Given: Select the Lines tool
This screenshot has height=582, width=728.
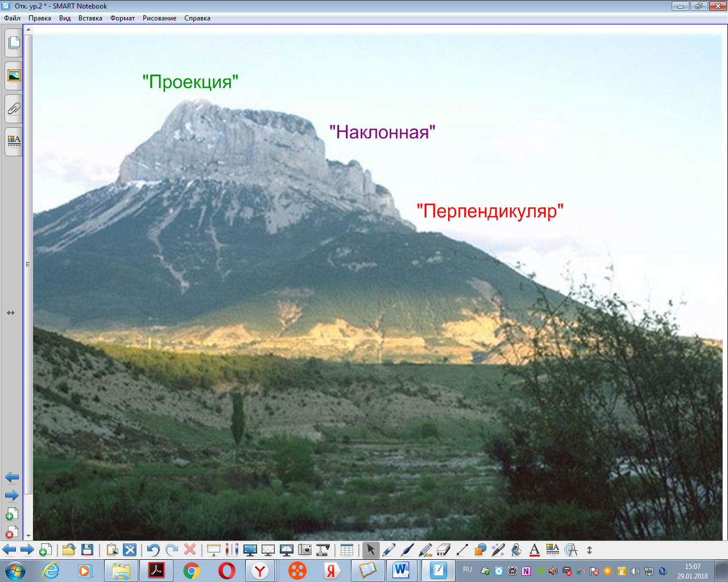Looking at the screenshot, I should (x=462, y=550).
